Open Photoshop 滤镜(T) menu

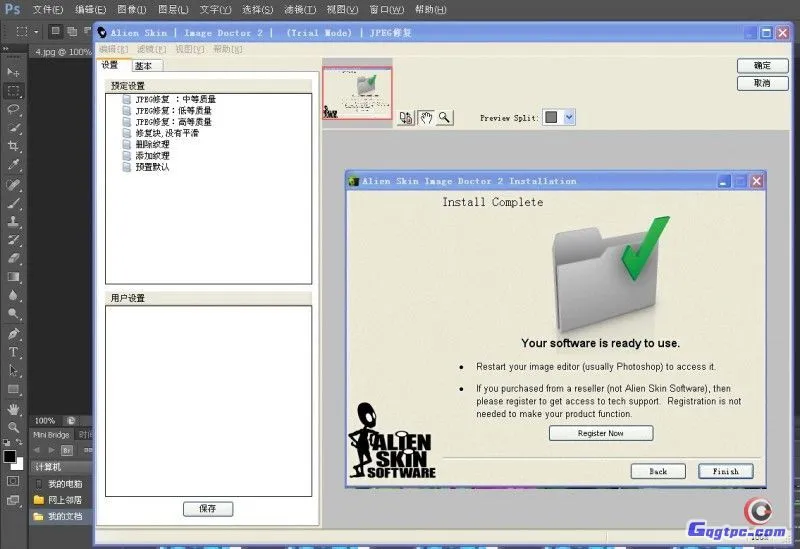300,9
